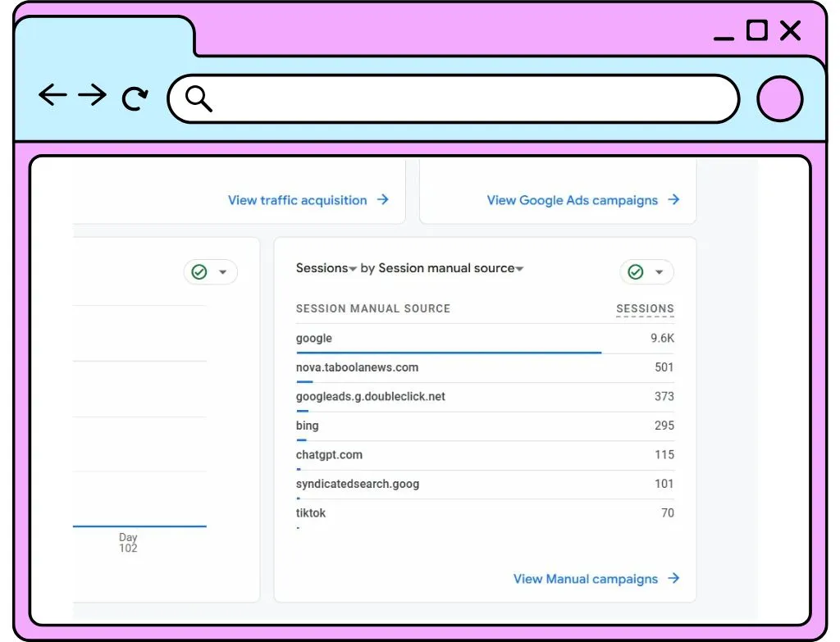
Task: Minimize the browser window
Action: (724, 38)
